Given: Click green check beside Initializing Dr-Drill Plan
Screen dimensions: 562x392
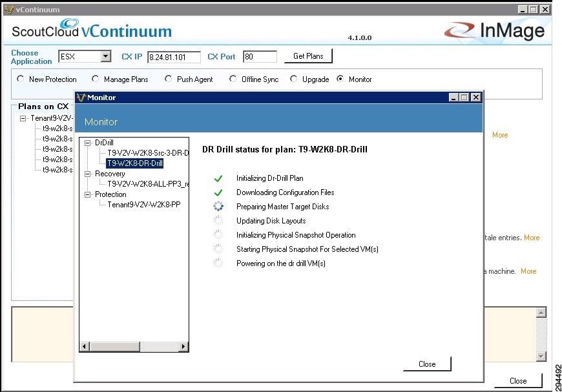Looking at the screenshot, I should tap(218, 178).
